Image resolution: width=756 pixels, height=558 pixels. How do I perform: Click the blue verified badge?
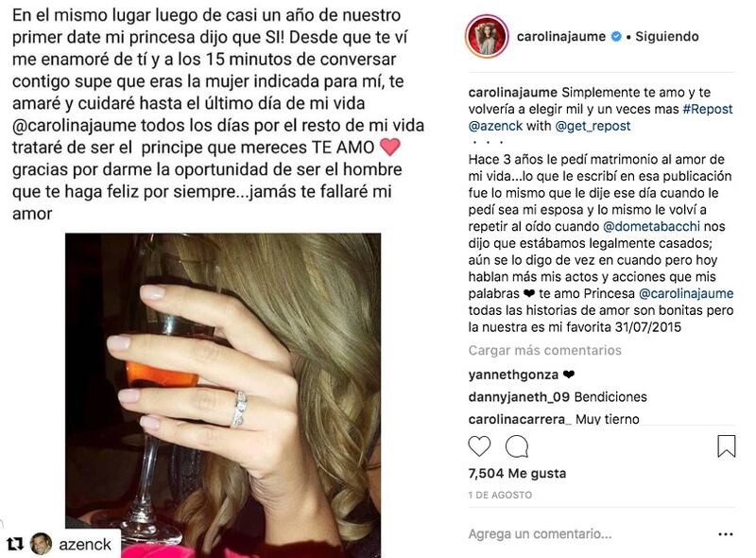[616, 36]
